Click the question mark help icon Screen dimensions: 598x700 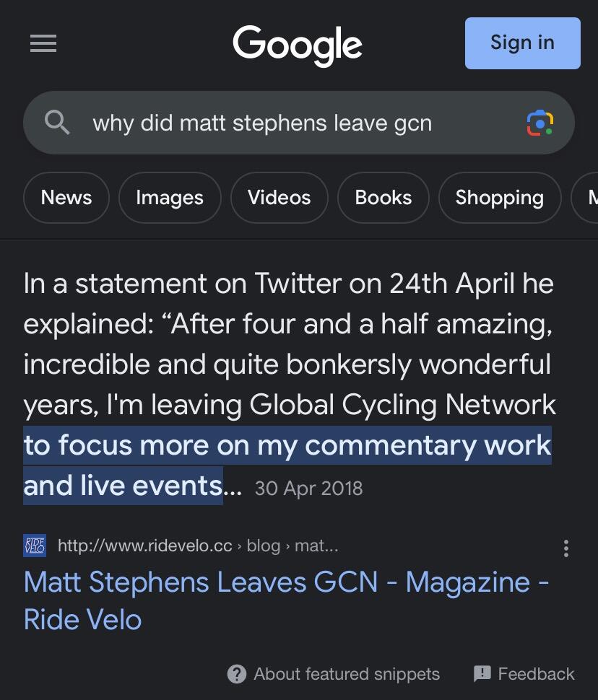tap(236, 674)
